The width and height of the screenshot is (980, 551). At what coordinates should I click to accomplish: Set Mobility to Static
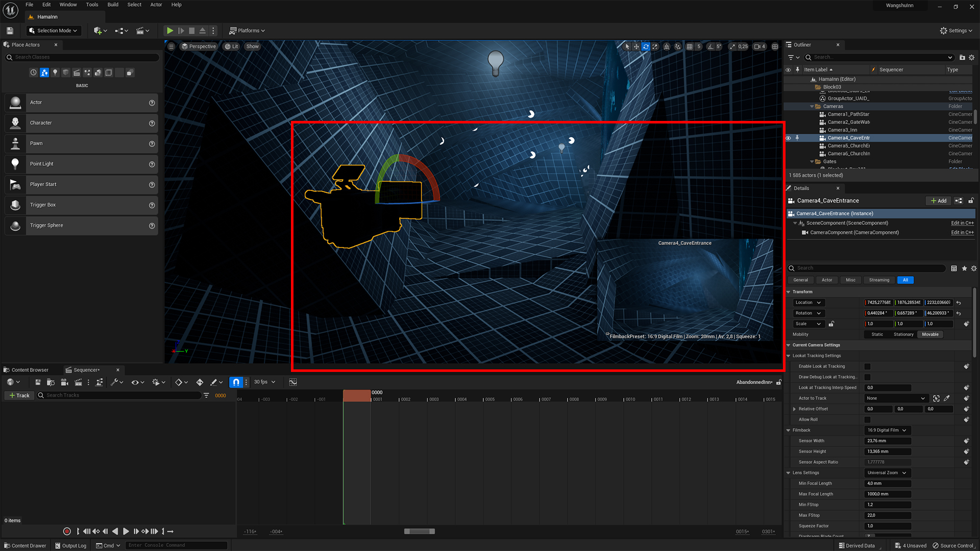tap(877, 334)
